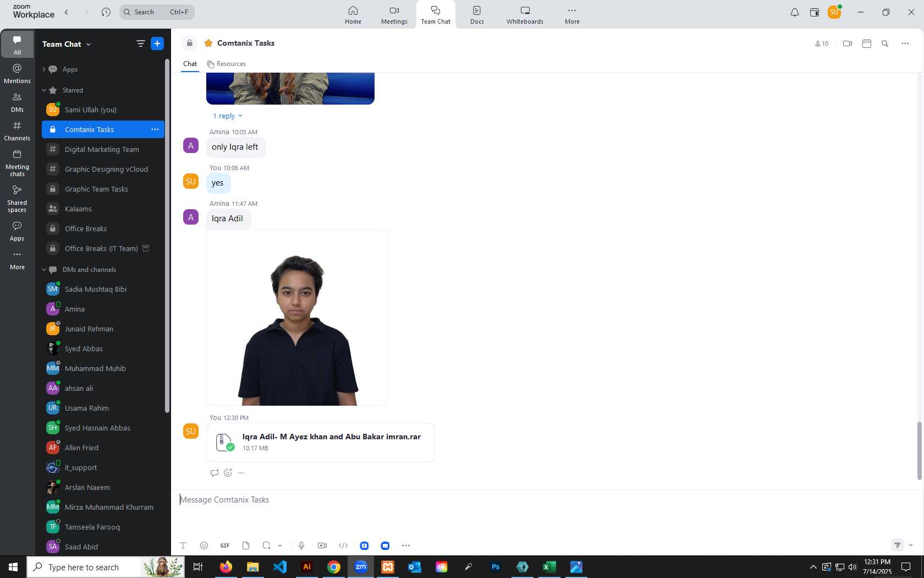Open the calendar panel icon near profile
This screenshot has height=578, width=924.
point(815,12)
